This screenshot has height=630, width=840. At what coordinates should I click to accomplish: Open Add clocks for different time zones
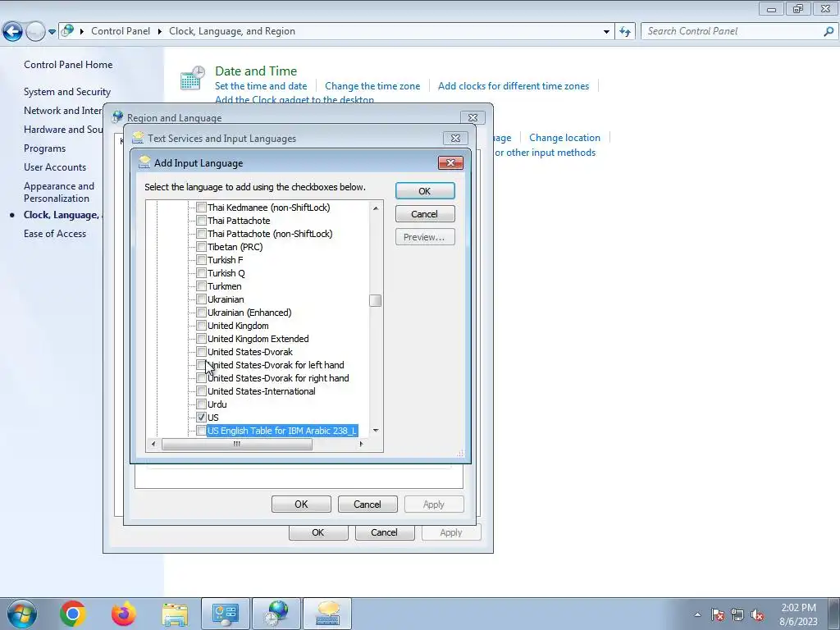[514, 85]
